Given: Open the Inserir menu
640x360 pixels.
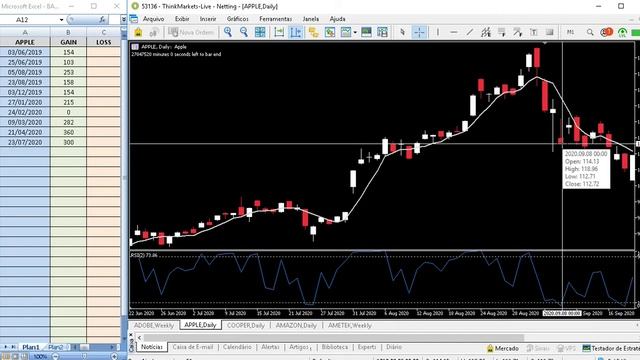Looking at the screenshot, I should pos(208,19).
